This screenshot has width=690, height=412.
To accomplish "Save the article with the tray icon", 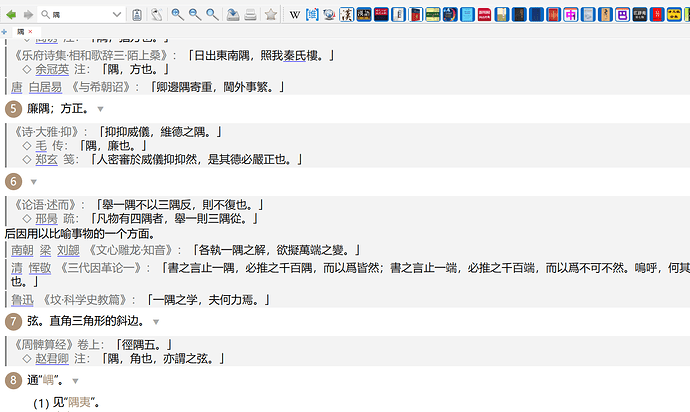I will point(233,15).
